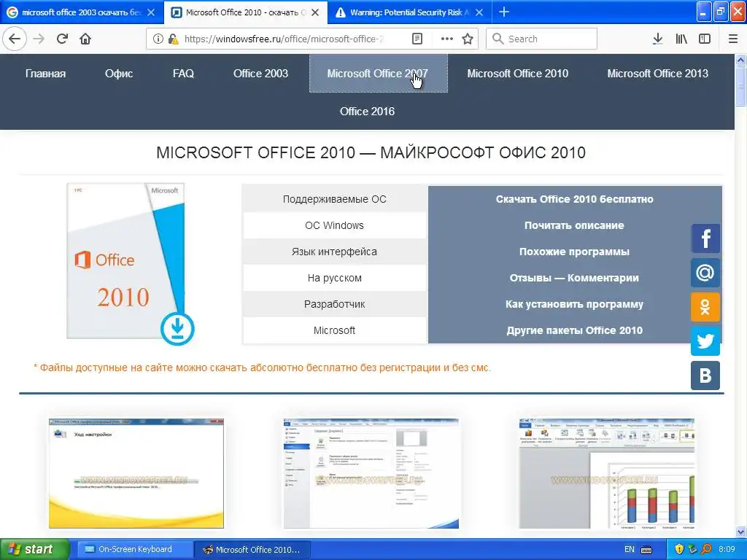This screenshot has height=560, width=747.
Task: Click the browser Search box
Action: coord(541,39)
